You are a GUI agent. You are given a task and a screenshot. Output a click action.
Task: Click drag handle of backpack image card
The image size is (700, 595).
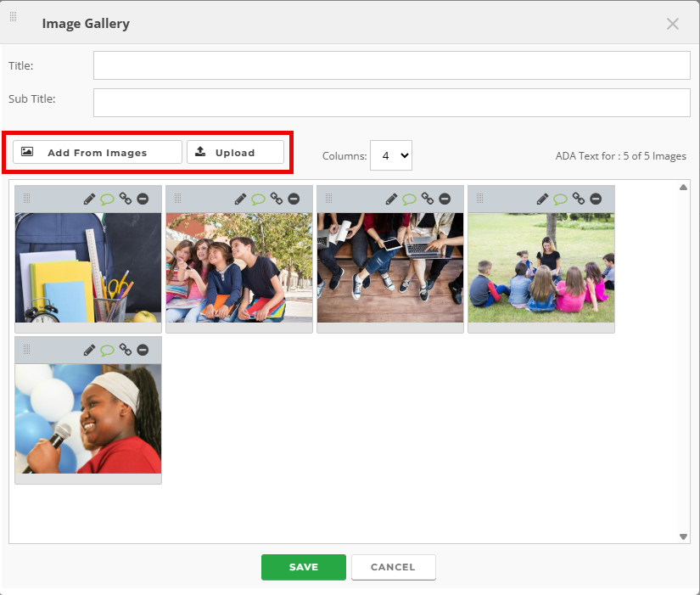click(x=27, y=199)
